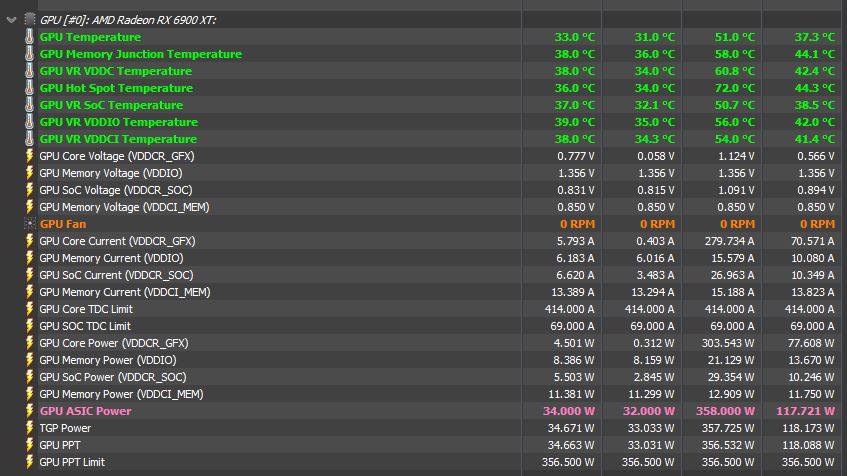This screenshot has width=847, height=476.
Task: Click the lightning icon beside GPU ASIC Power
Action: pyautogui.click(x=28, y=411)
